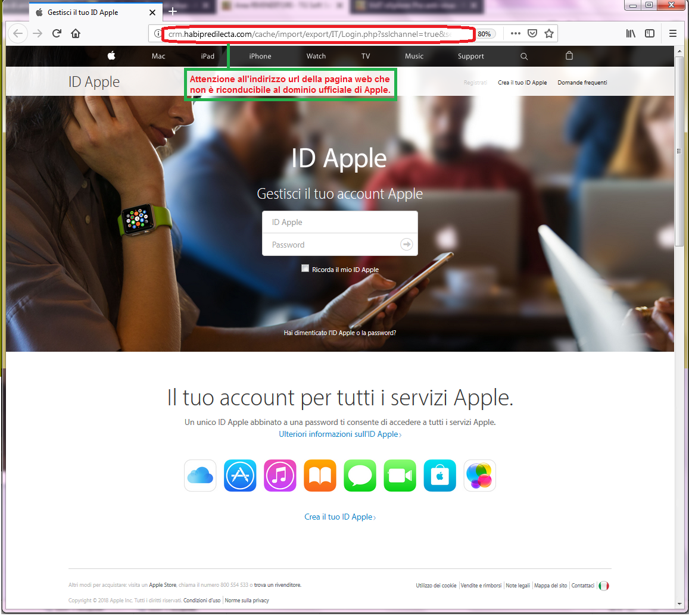
Task: Click the Game Center bubbles icon
Action: [480, 476]
